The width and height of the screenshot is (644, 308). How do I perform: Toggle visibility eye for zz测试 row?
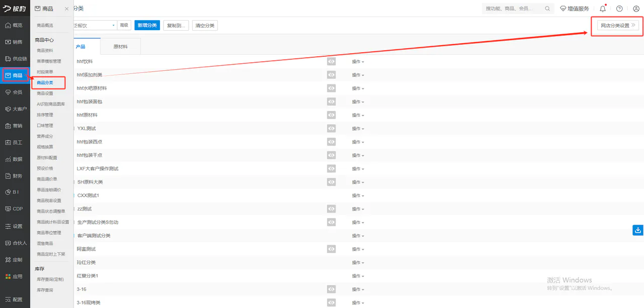point(331,209)
